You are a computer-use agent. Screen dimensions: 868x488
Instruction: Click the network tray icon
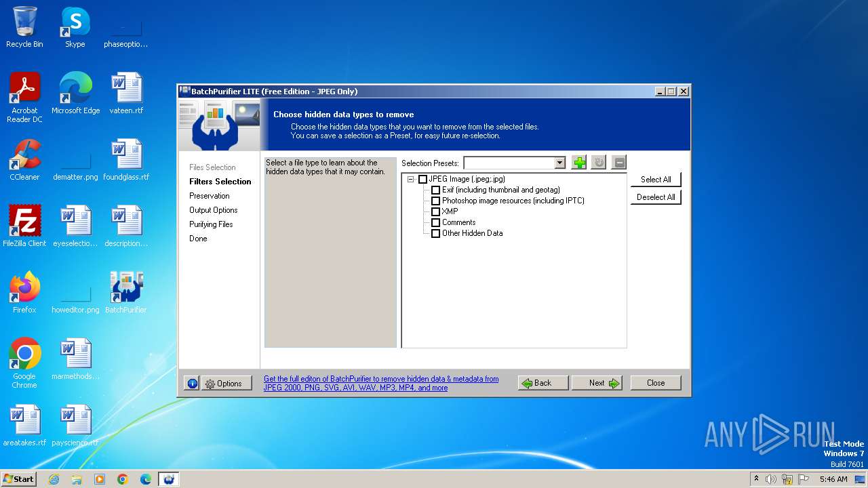point(787,479)
